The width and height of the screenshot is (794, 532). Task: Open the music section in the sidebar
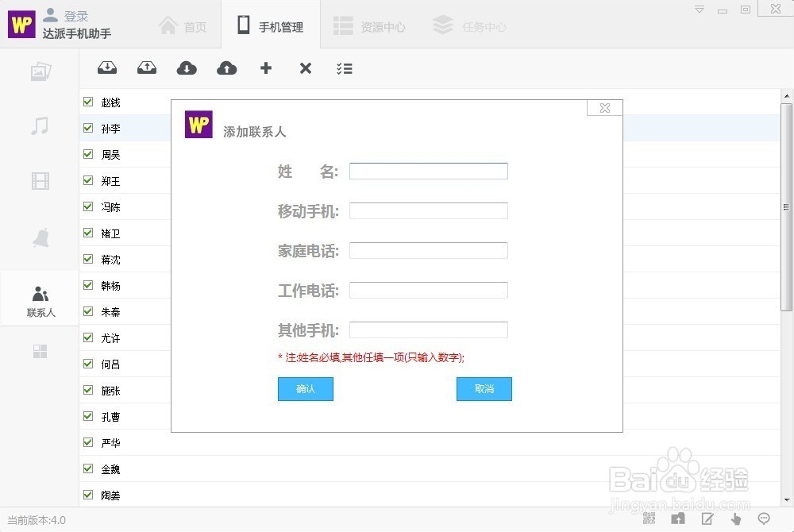pyautogui.click(x=40, y=125)
